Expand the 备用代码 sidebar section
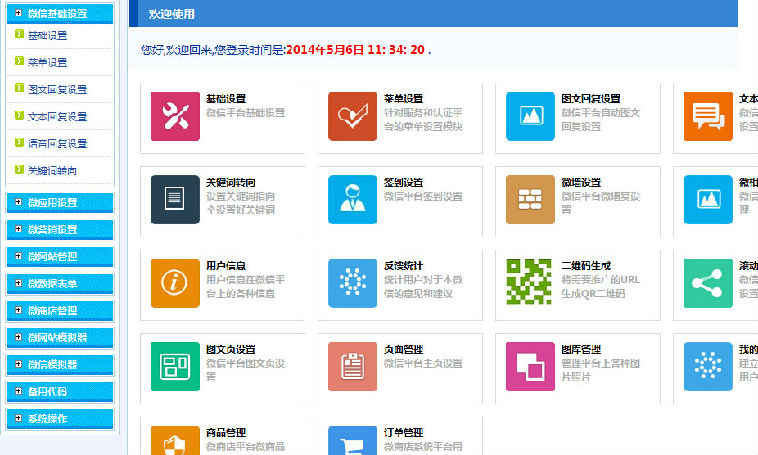 (x=60, y=392)
